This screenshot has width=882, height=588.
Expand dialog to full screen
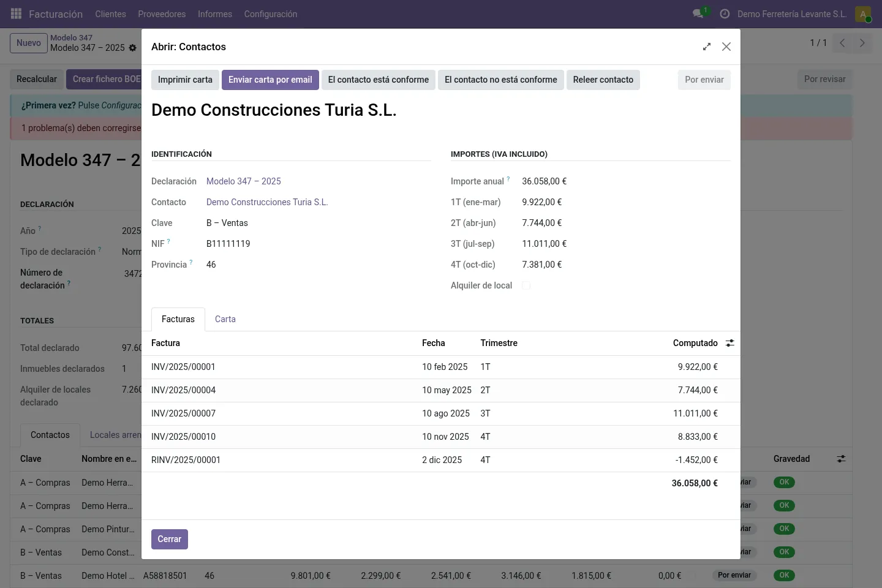click(x=707, y=47)
